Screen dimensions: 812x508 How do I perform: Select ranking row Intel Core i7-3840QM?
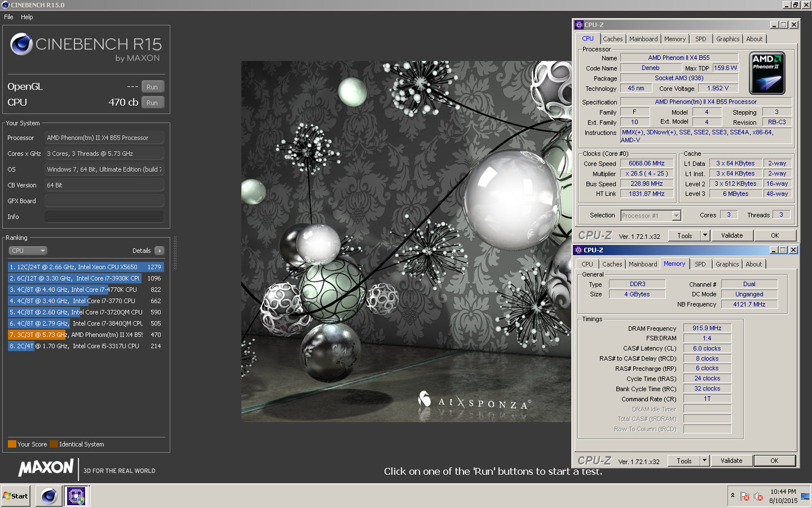[x=86, y=323]
